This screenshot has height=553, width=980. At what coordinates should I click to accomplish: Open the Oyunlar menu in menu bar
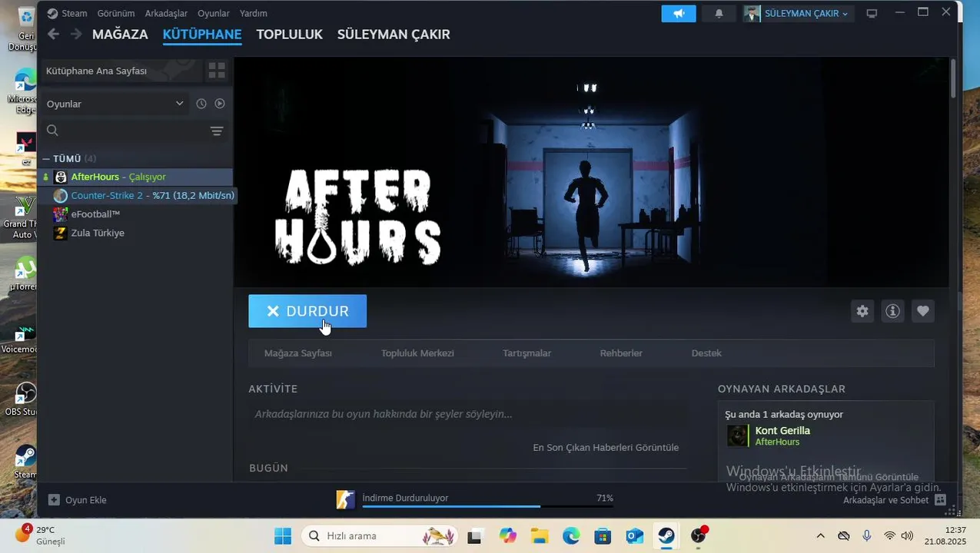point(214,13)
